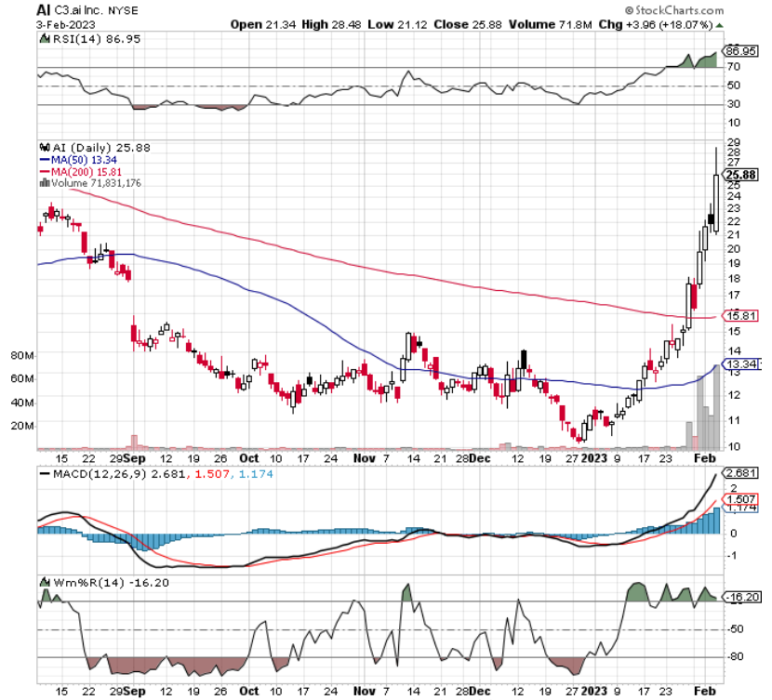Click the 1.507 signal axis tag
Screen dimensions: 772x700
point(740,499)
